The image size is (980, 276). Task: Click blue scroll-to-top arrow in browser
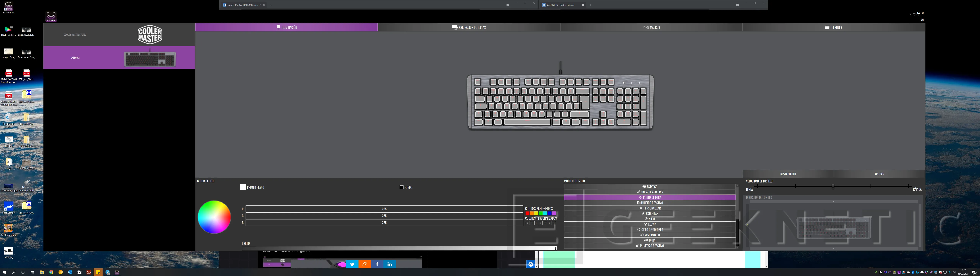[x=531, y=264]
